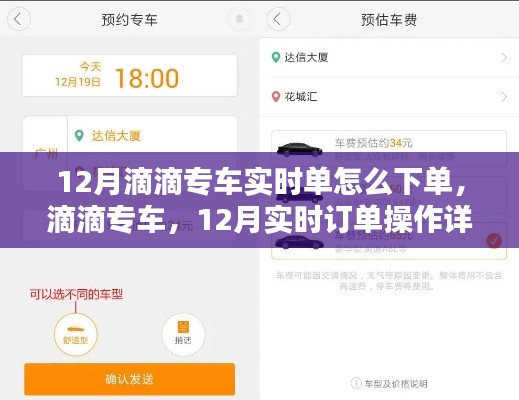Select the 舒适型 car type icon

tap(76, 335)
